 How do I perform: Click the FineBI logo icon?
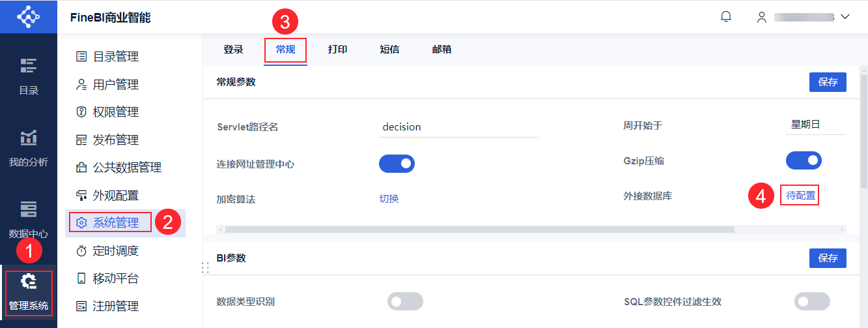pyautogui.click(x=28, y=16)
